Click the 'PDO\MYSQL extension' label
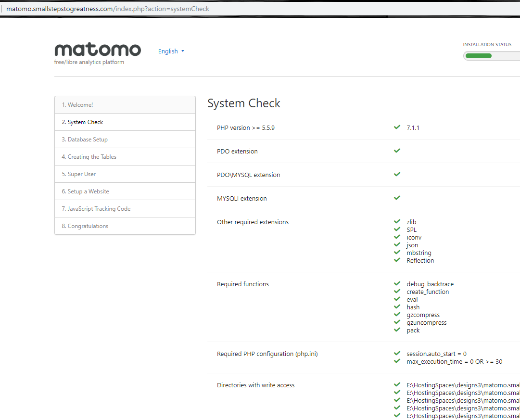Image resolution: width=520 pixels, height=420 pixels. click(248, 175)
